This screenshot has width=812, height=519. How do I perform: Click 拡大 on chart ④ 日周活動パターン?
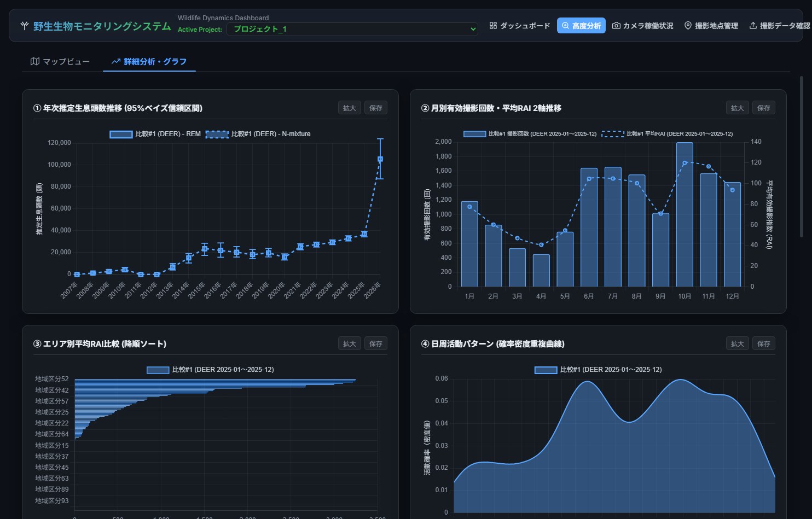click(x=738, y=343)
